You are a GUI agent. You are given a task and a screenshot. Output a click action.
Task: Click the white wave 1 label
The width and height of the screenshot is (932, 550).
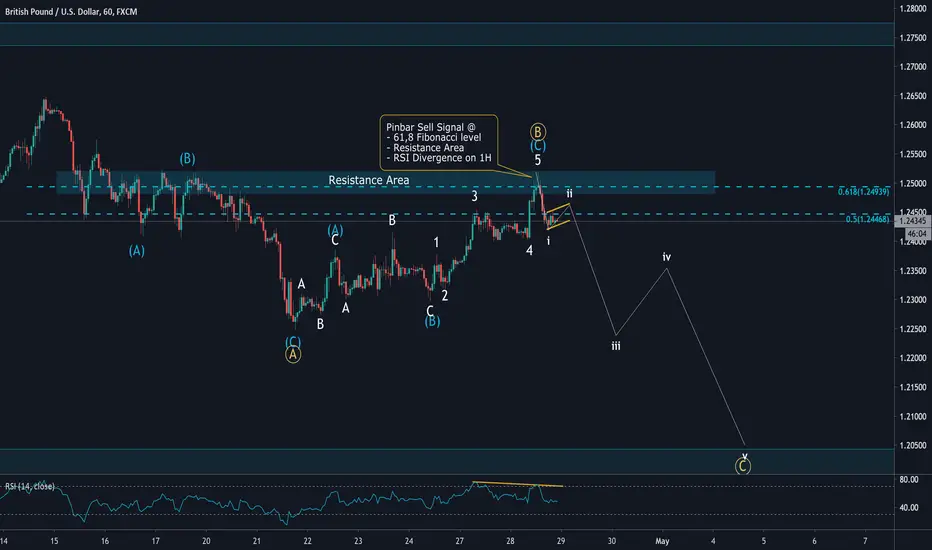[436, 243]
